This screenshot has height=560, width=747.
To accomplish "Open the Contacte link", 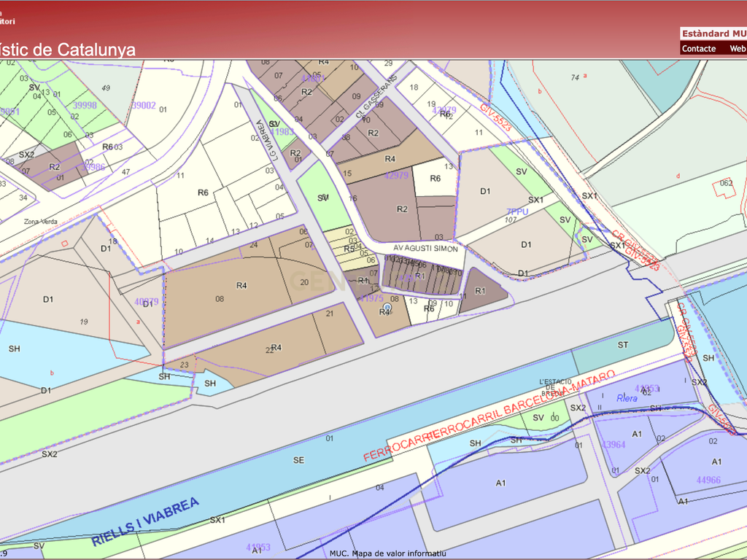I will (x=698, y=49).
